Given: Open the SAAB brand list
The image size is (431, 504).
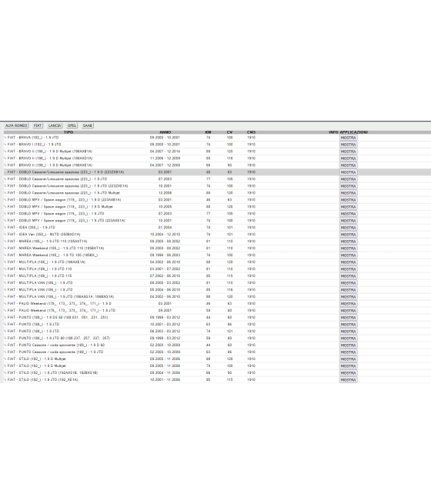Looking at the screenshot, I should [88, 125].
